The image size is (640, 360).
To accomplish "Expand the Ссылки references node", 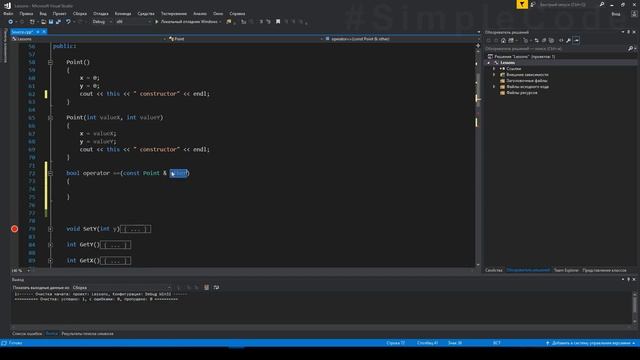I will pos(494,69).
